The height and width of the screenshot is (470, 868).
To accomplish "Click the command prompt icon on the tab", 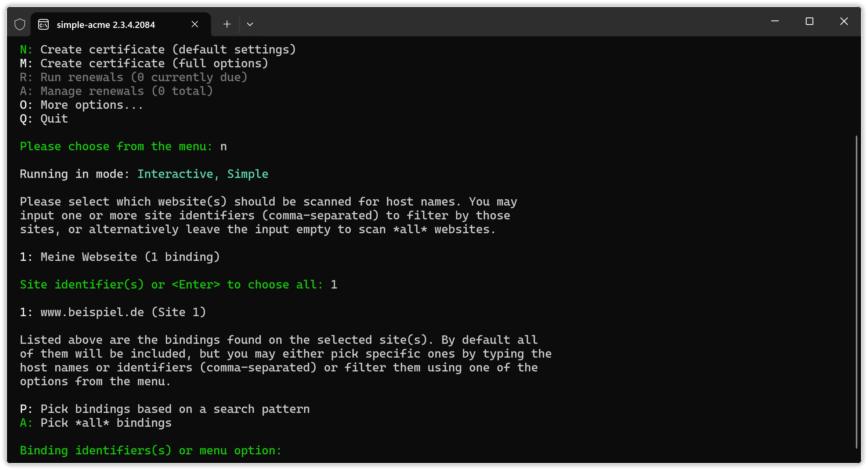I will [x=44, y=24].
